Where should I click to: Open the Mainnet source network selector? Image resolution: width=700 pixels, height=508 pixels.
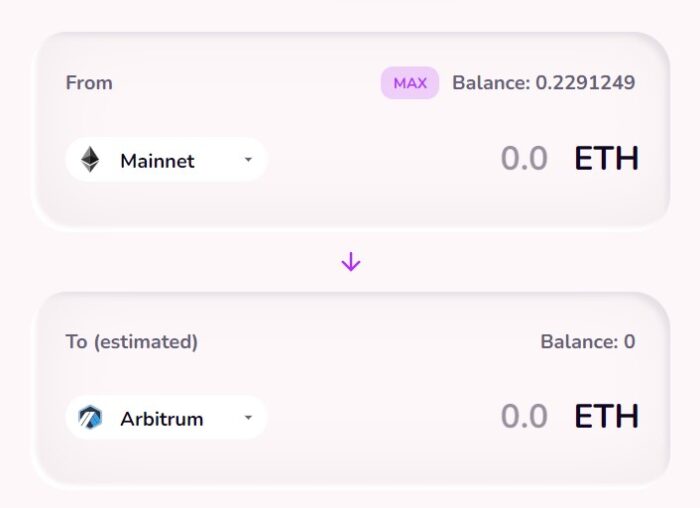tap(166, 159)
